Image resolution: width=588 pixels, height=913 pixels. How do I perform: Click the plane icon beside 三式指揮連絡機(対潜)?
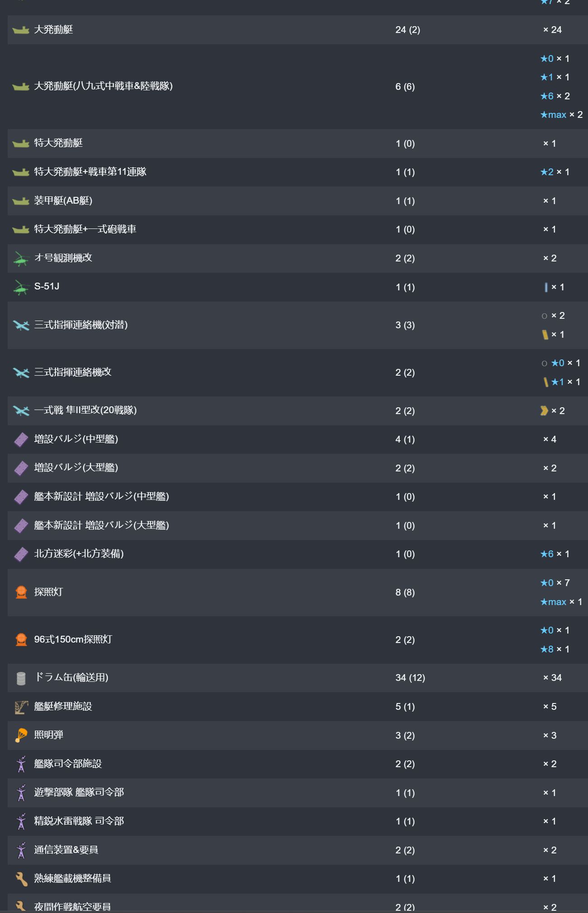click(21, 325)
